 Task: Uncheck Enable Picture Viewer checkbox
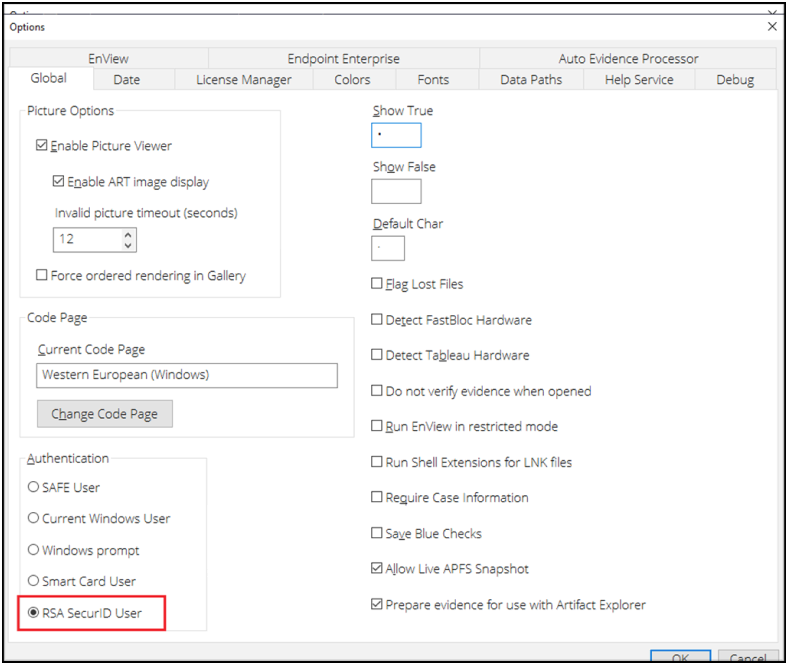pyautogui.click(x=42, y=146)
